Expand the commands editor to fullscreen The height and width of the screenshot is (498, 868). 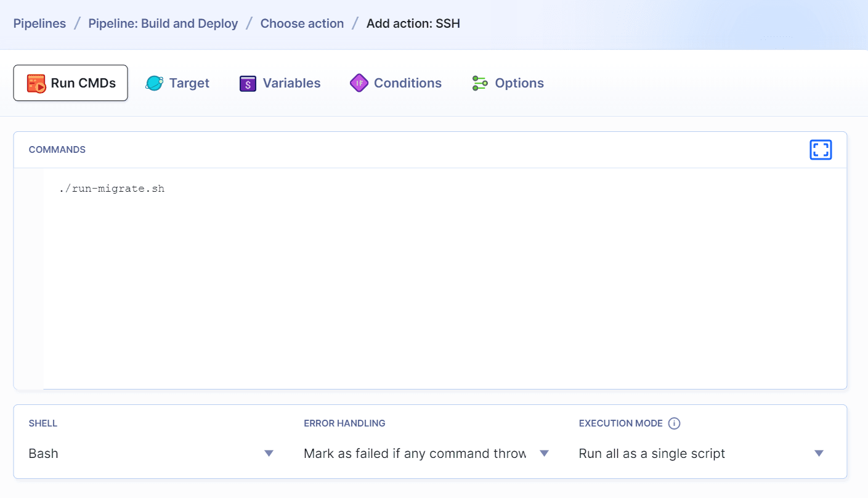coord(821,150)
